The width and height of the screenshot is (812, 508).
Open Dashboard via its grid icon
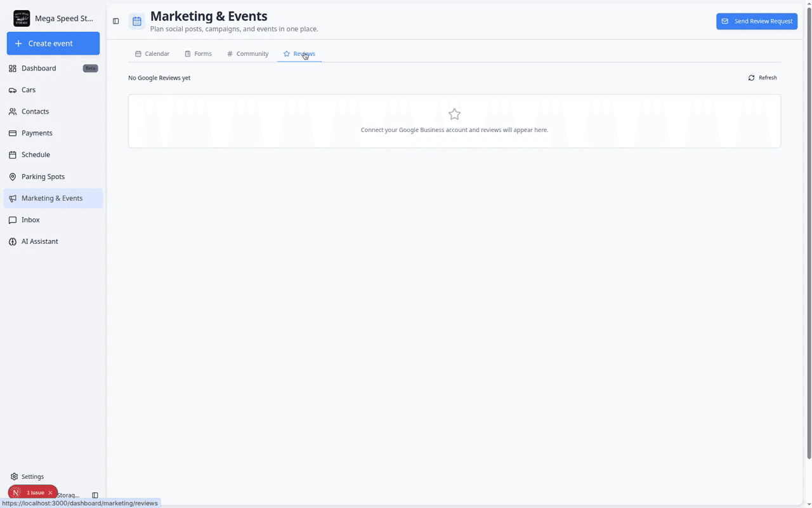[13, 68]
